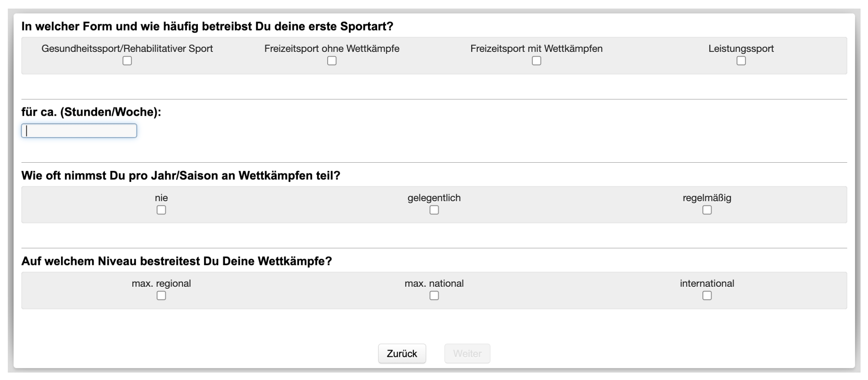This screenshot has width=868, height=380.
Task: Click the 'Gesundheitssport/Rehabilitativer Sport' label text
Action: [127, 49]
